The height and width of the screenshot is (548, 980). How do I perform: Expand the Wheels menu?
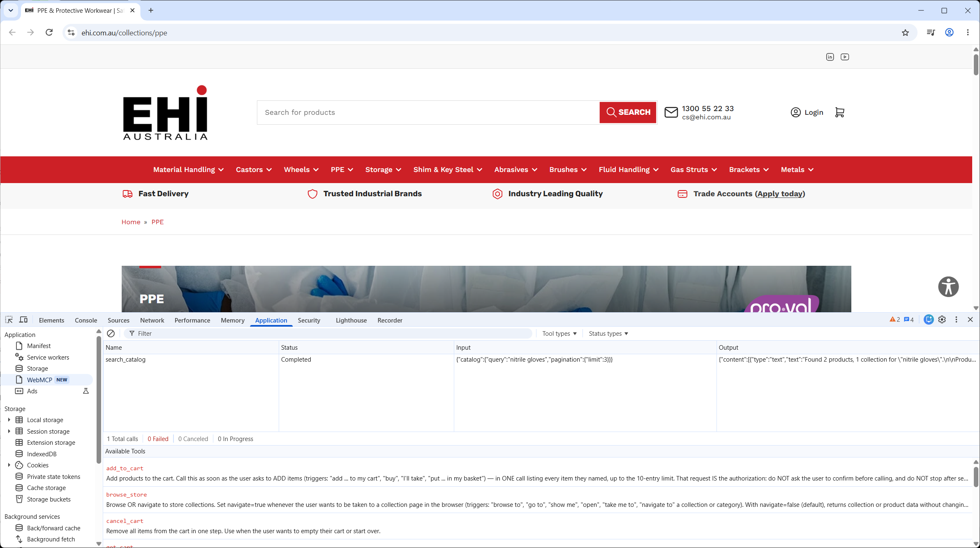pos(301,170)
